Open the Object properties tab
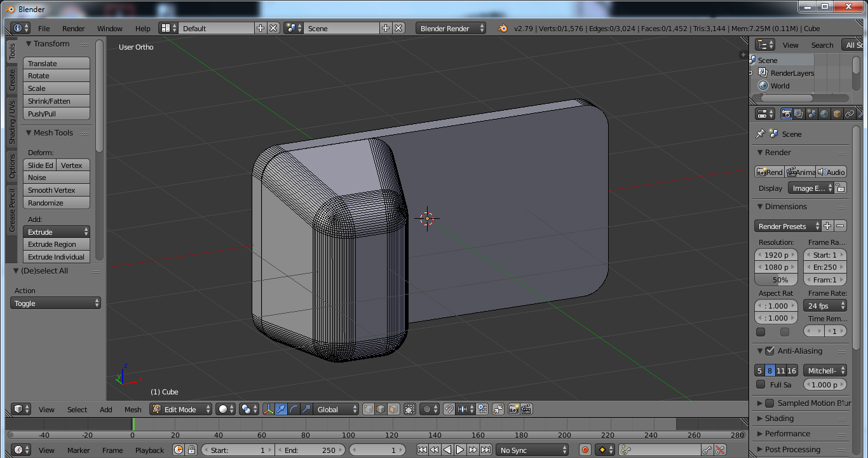Image resolution: width=868 pixels, height=458 pixels. tap(837, 114)
